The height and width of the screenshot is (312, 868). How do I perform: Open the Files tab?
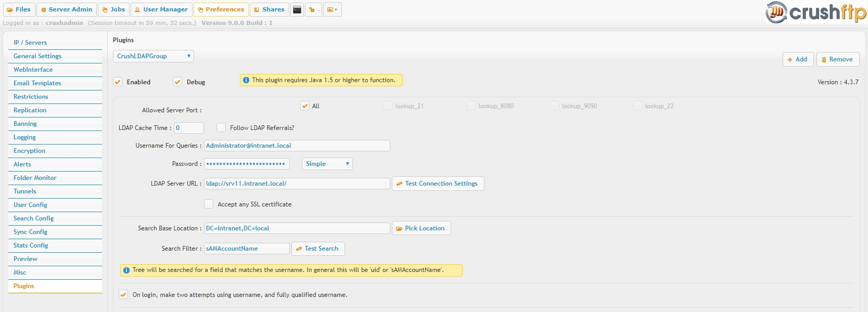19,9
